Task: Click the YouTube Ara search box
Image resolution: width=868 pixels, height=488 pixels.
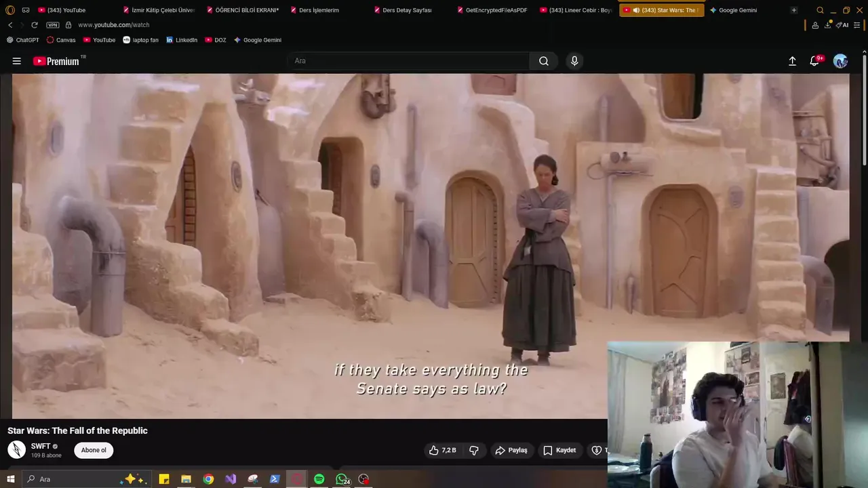Action: click(408, 61)
